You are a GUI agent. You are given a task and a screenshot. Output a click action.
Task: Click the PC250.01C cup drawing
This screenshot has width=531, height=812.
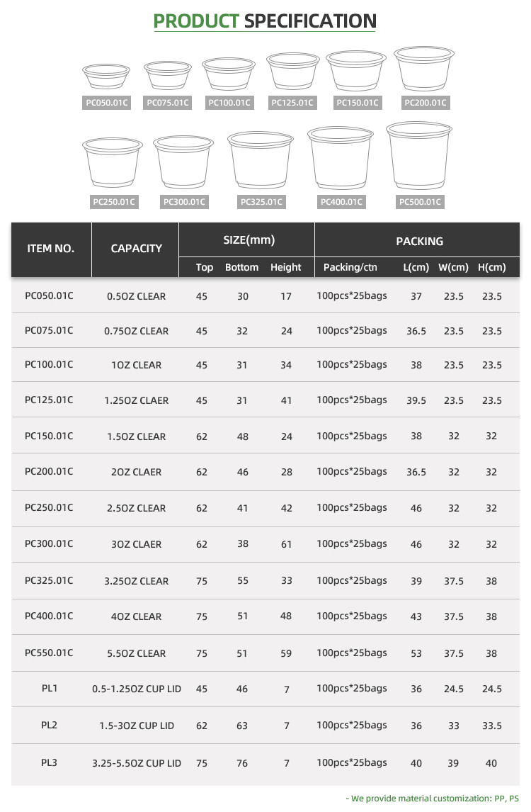pos(113,162)
